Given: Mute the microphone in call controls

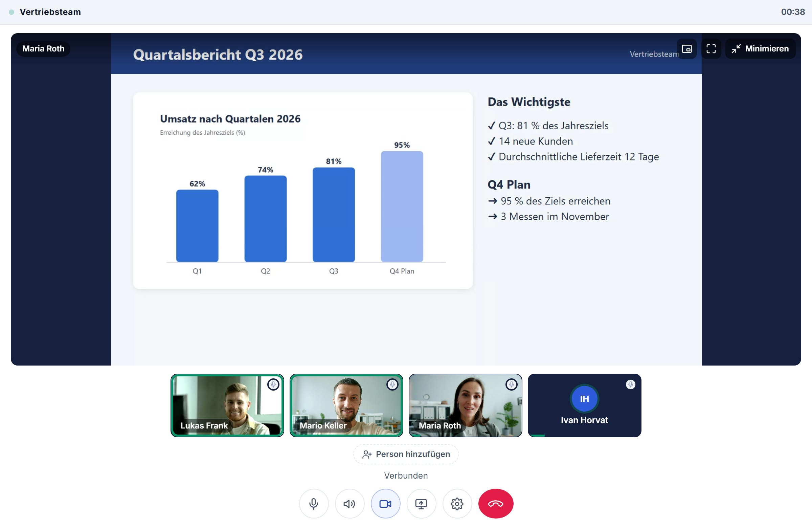Looking at the screenshot, I should [314, 503].
